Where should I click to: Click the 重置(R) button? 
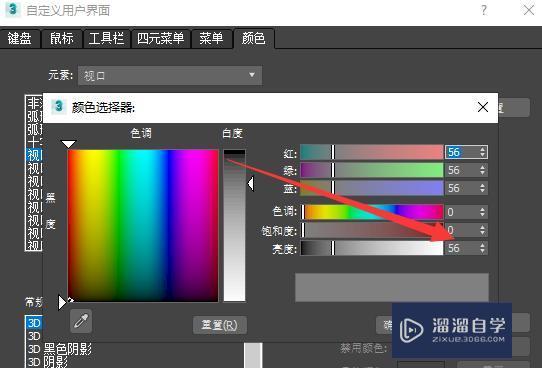[220, 325]
